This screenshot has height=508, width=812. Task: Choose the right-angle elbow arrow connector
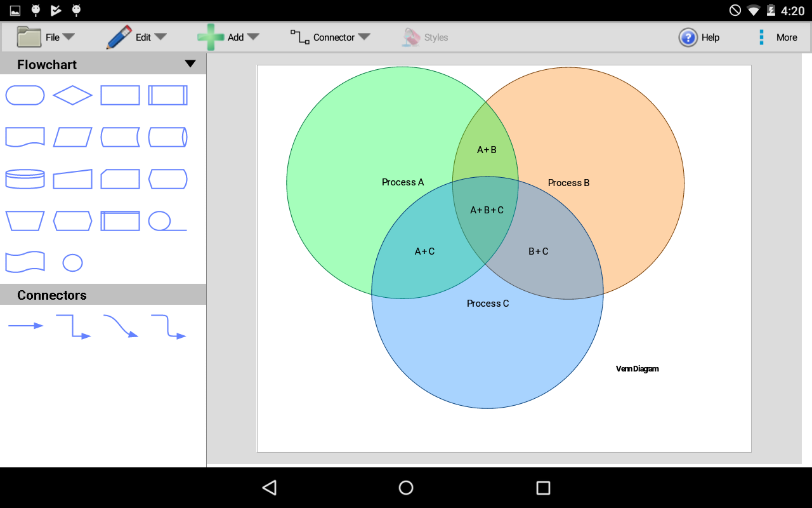click(73, 326)
